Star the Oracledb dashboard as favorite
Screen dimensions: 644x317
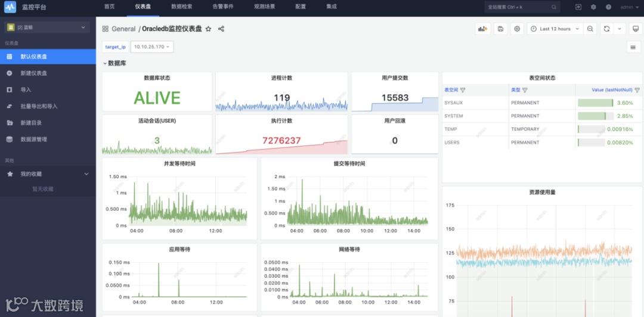click(x=208, y=29)
